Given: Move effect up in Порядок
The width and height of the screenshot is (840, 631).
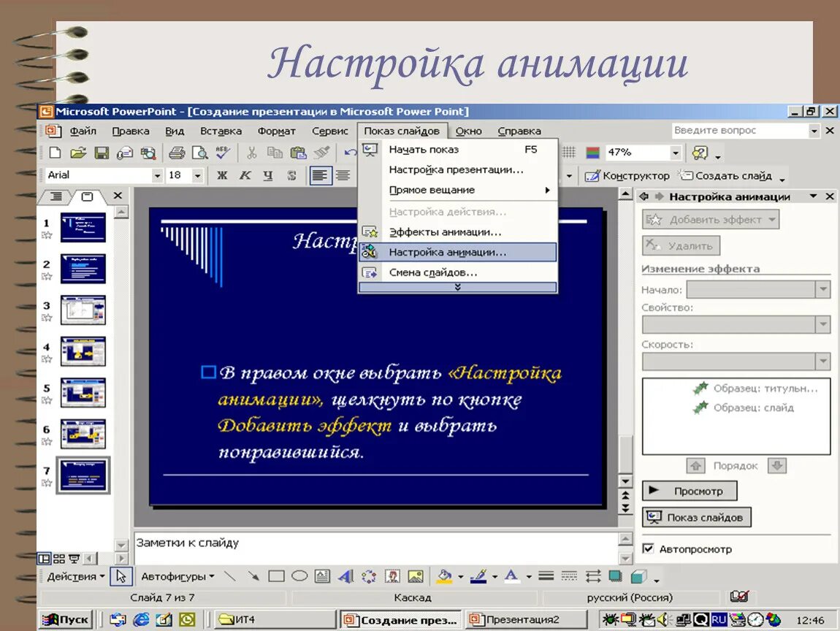Looking at the screenshot, I should [695, 465].
